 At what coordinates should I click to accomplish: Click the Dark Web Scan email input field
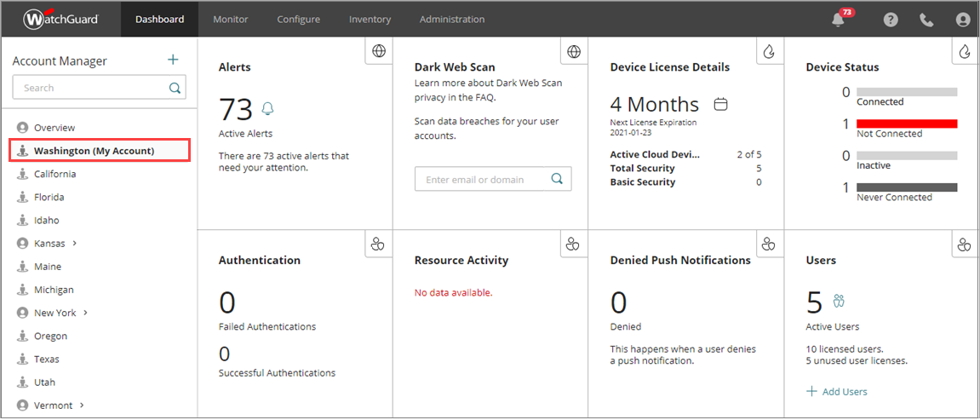(484, 179)
